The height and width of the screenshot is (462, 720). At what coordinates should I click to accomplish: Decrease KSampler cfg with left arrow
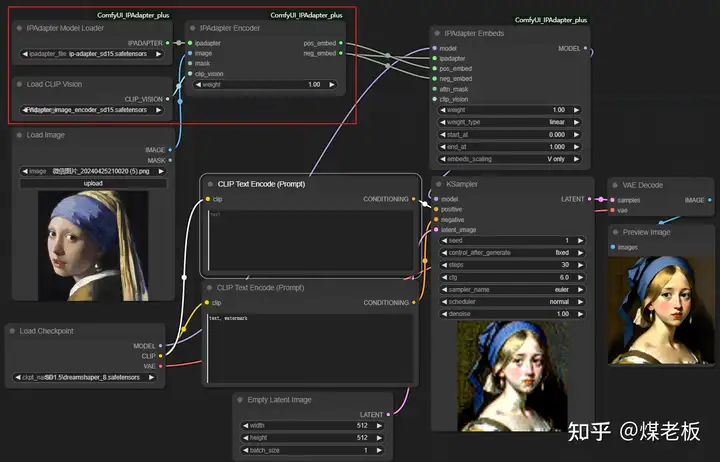click(x=444, y=277)
